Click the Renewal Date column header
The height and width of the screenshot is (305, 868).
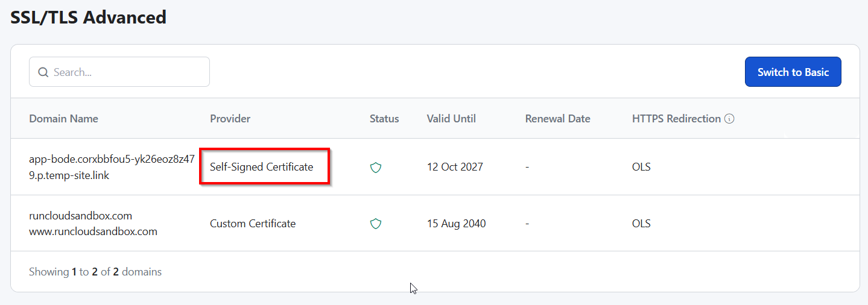click(557, 119)
